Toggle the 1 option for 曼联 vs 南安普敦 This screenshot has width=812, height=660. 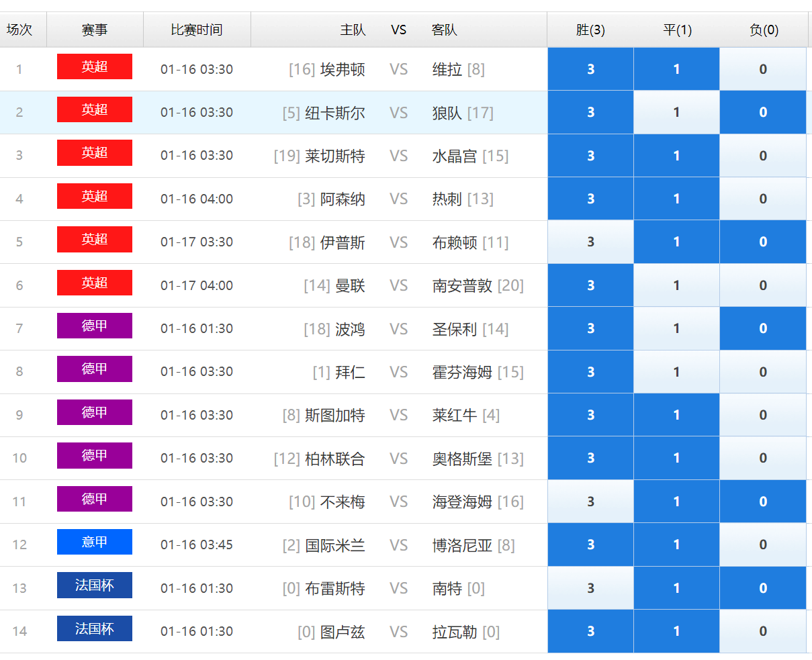[x=676, y=285]
